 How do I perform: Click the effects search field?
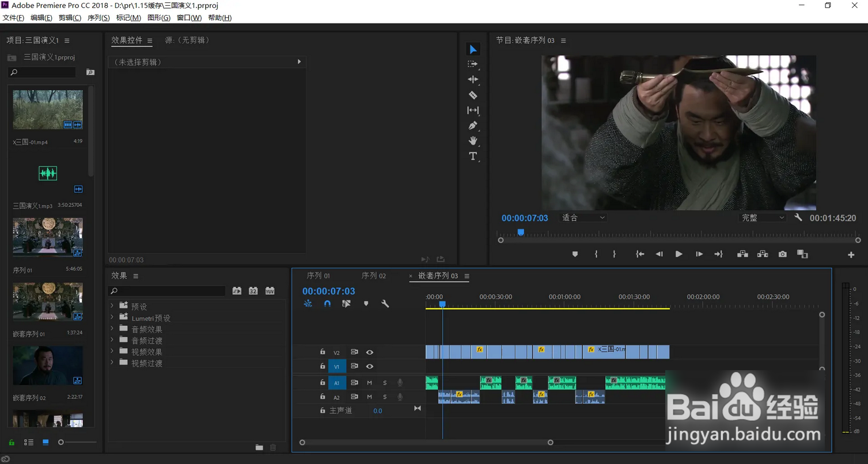tap(168, 291)
